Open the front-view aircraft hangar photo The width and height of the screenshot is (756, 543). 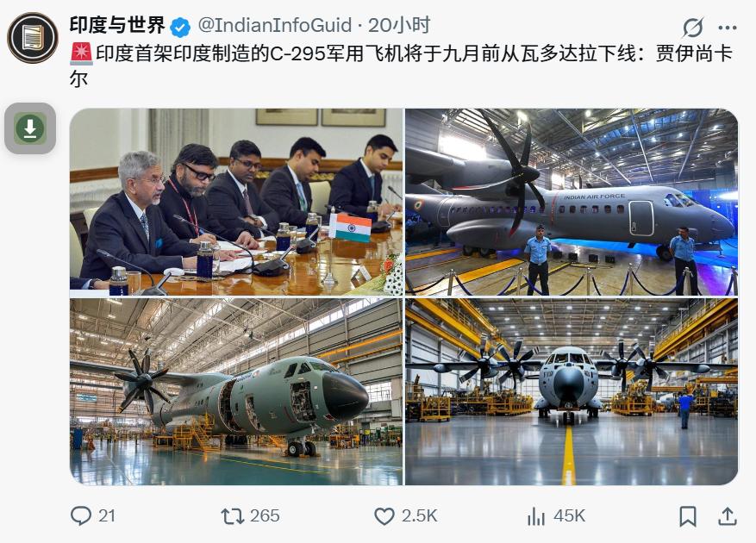pos(572,391)
